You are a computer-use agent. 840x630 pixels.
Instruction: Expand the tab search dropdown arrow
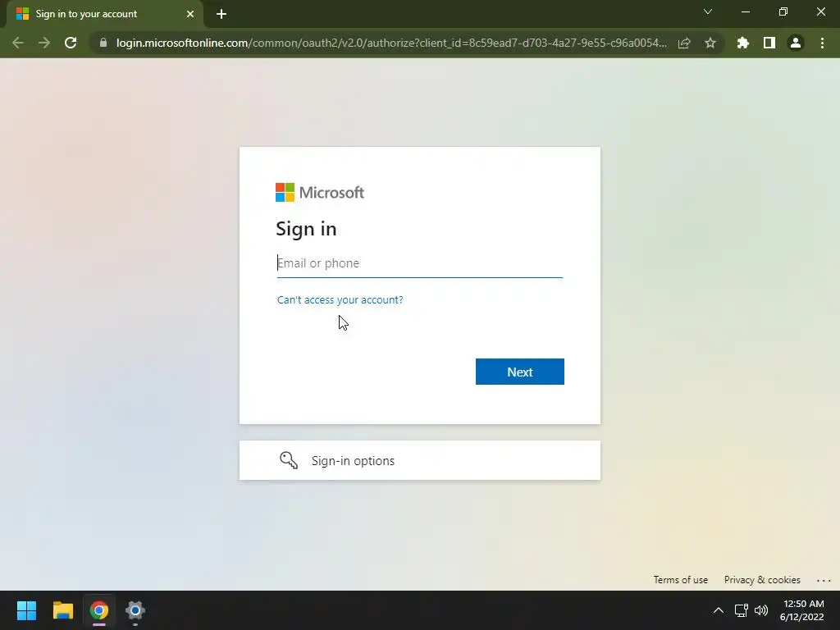coord(708,11)
